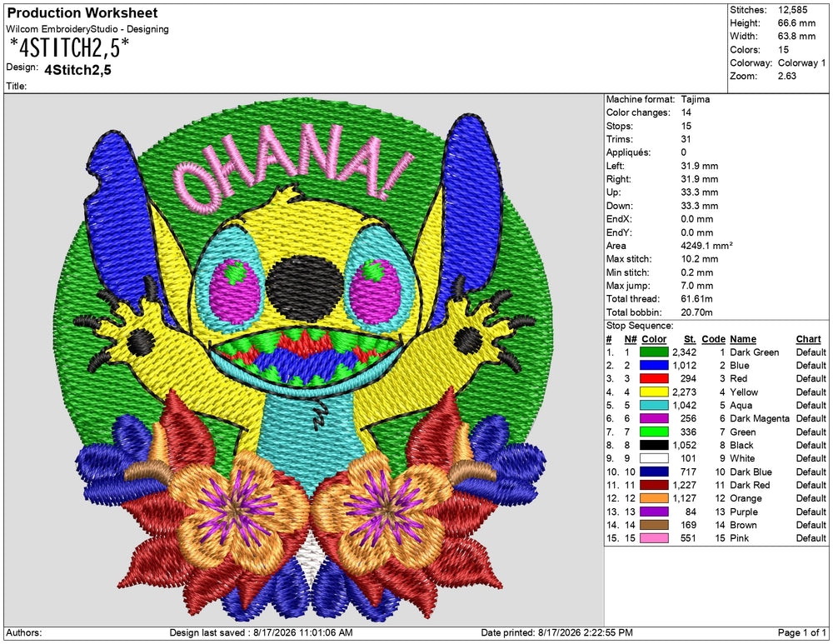Click the Stitch embroidery design preview

pos(304,360)
